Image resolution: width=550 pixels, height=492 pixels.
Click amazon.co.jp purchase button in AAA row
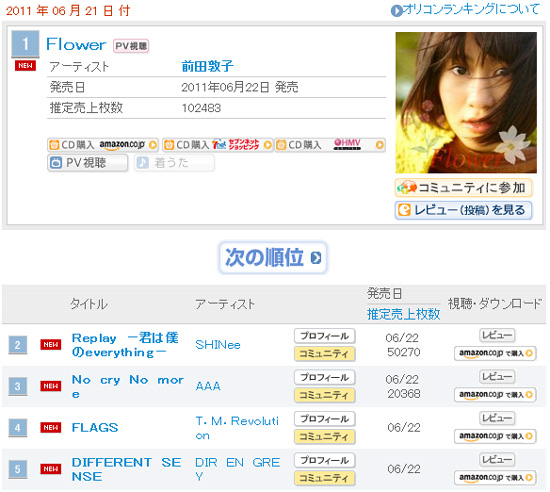495,395
